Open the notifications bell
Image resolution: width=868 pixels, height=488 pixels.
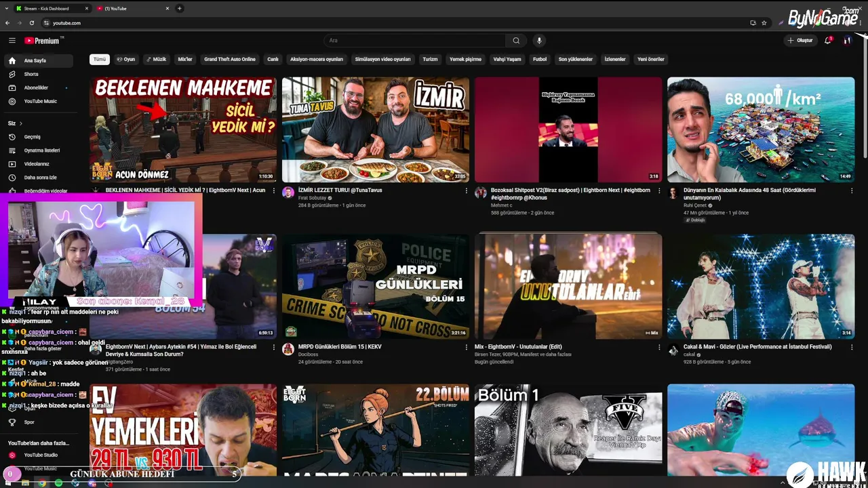pos(827,41)
